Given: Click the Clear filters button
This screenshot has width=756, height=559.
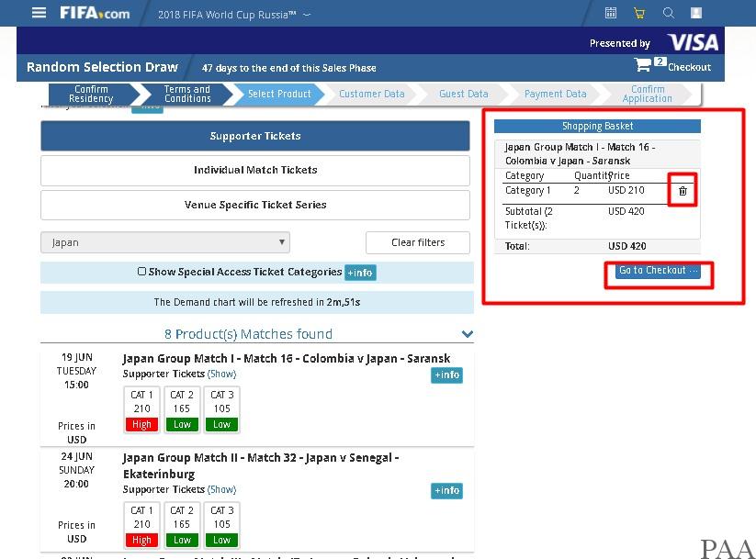Looking at the screenshot, I should tap(418, 242).
